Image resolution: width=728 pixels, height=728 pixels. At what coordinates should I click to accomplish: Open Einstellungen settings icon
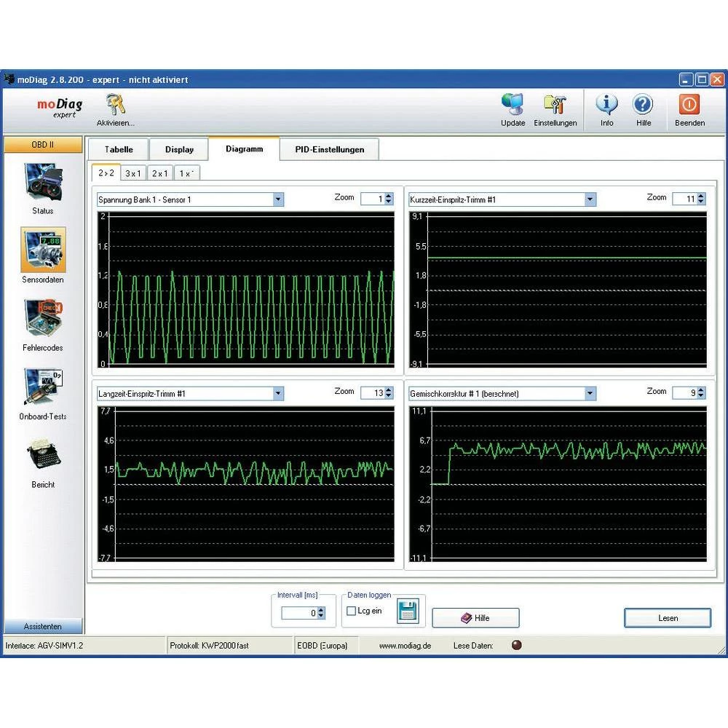555,105
